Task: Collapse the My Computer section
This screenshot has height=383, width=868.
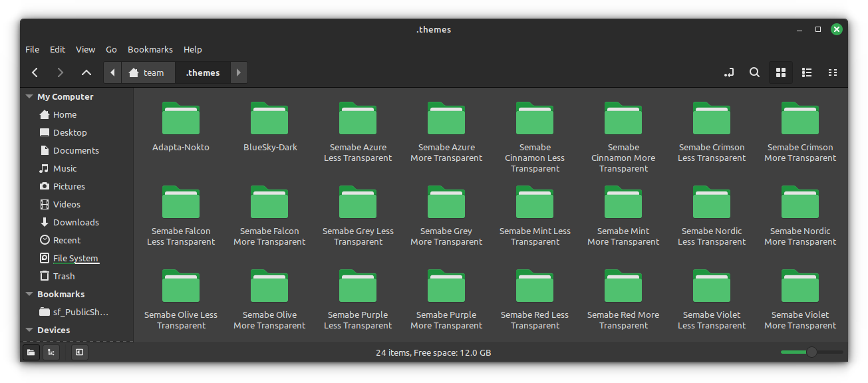Action: pyautogui.click(x=28, y=96)
